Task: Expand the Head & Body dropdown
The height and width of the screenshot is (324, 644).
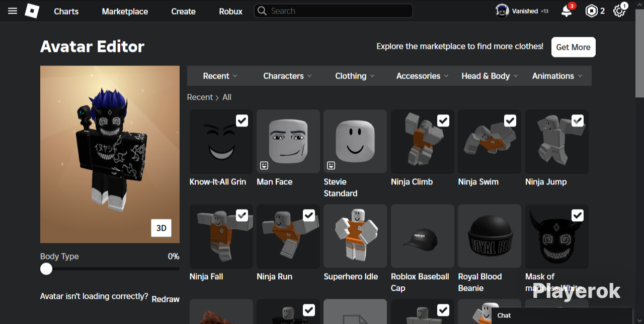Action: pyautogui.click(x=490, y=76)
